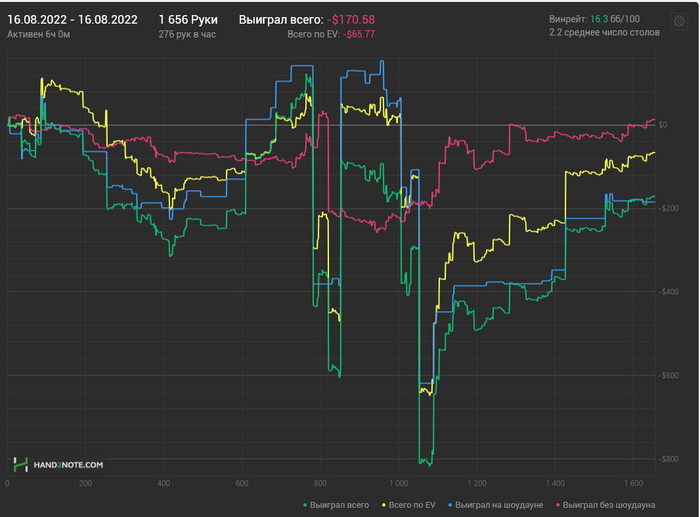Click the '1 200' x-axis tick label
700x517 pixels.
[x=477, y=483]
